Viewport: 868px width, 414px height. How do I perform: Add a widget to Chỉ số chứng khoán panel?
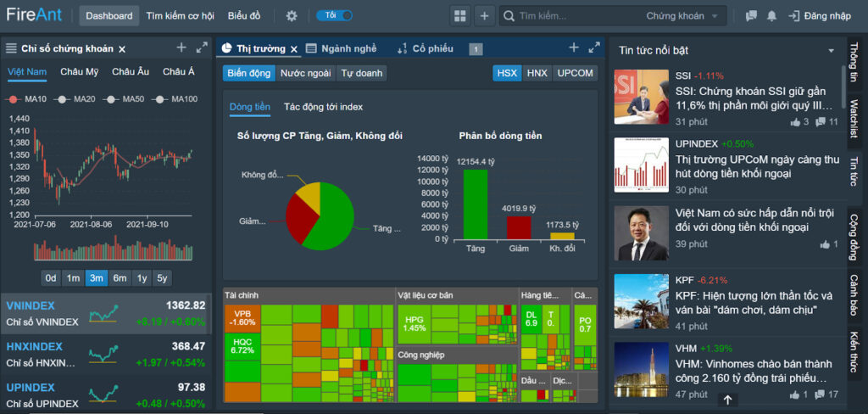(181, 48)
